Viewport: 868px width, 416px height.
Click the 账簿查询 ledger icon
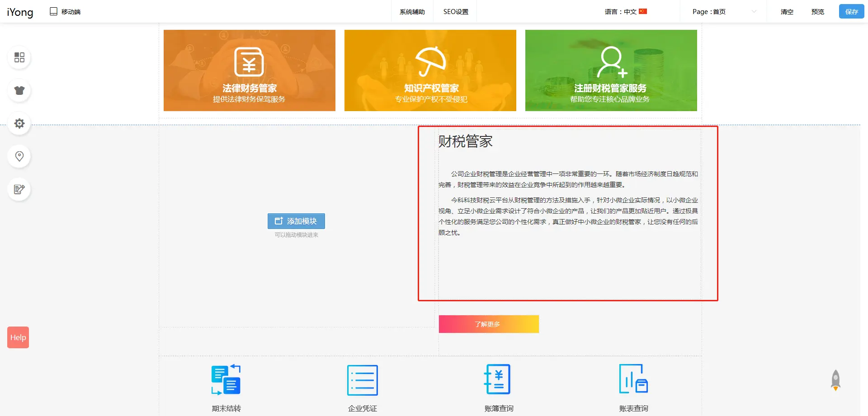pyautogui.click(x=498, y=380)
